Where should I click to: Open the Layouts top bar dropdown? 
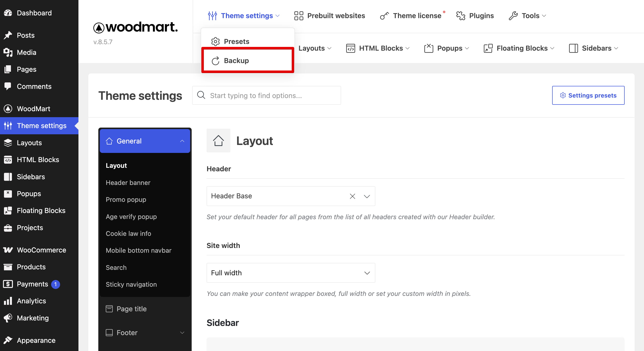315,48
